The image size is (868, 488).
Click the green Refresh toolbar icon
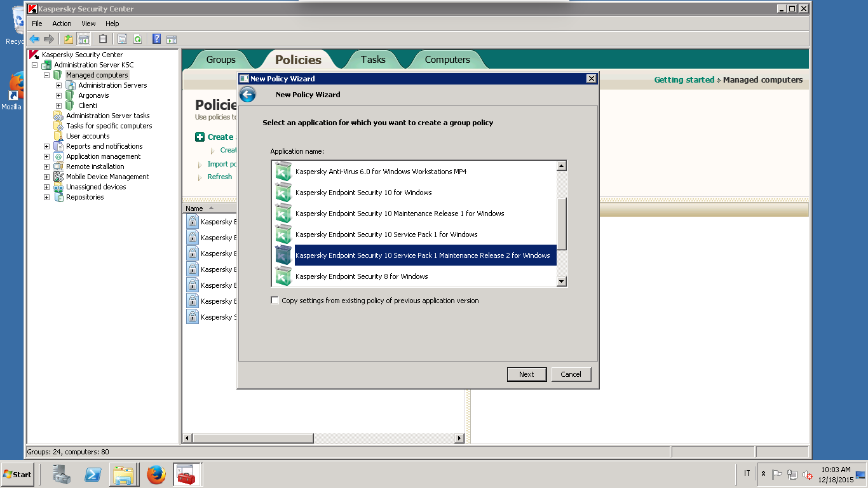click(137, 39)
